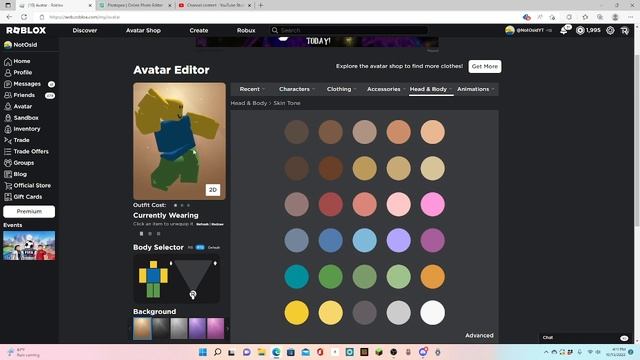Open the settings gear in Roblox header
Viewport: 640px width, 360px height.
coord(610,30)
